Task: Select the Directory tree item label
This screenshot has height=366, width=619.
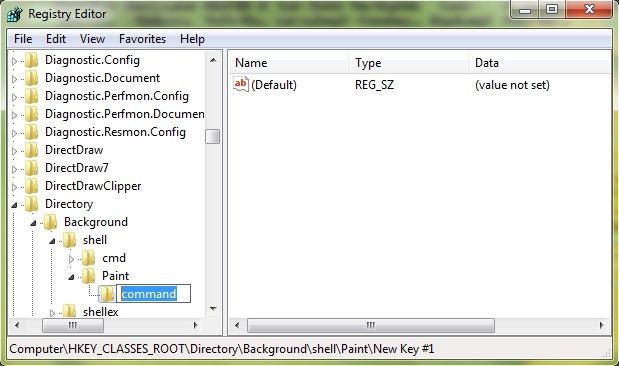Action: [69, 204]
